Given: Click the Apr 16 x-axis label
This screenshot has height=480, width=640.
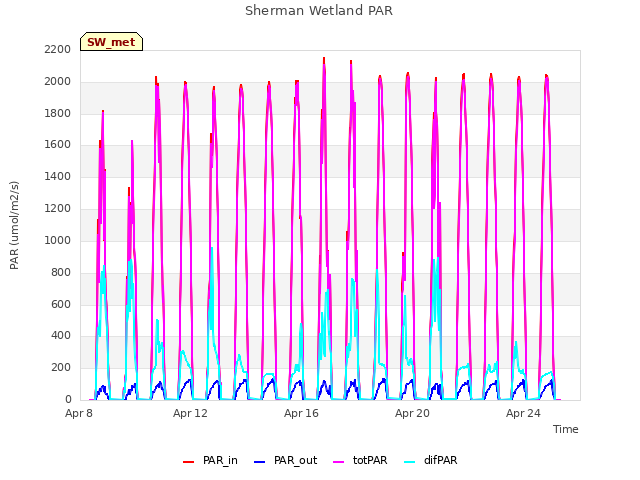Looking at the screenshot, I should [x=301, y=413].
